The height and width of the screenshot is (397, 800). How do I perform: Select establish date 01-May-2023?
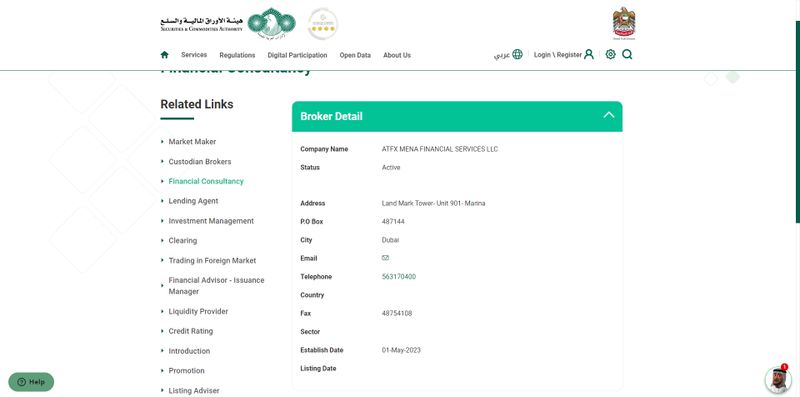(402, 350)
